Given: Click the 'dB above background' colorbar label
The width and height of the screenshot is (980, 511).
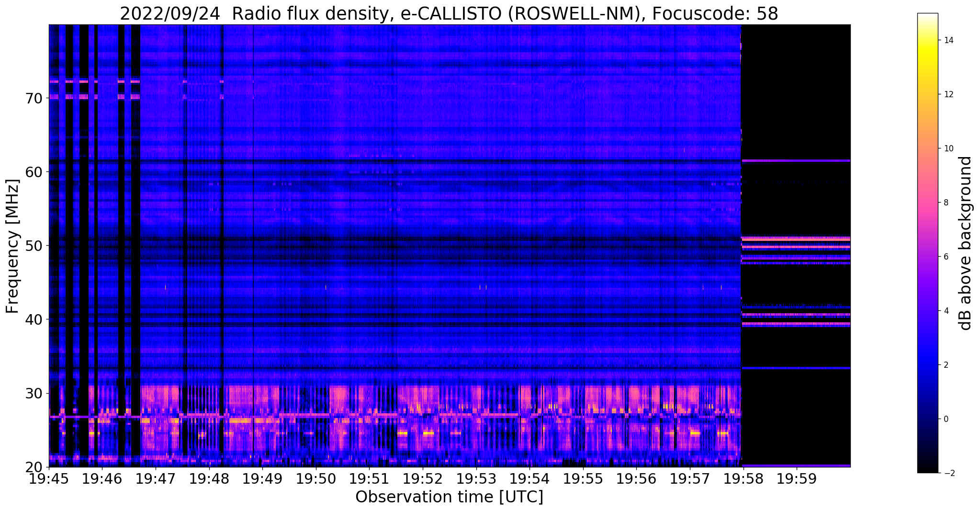Looking at the screenshot, I should coord(966,243).
